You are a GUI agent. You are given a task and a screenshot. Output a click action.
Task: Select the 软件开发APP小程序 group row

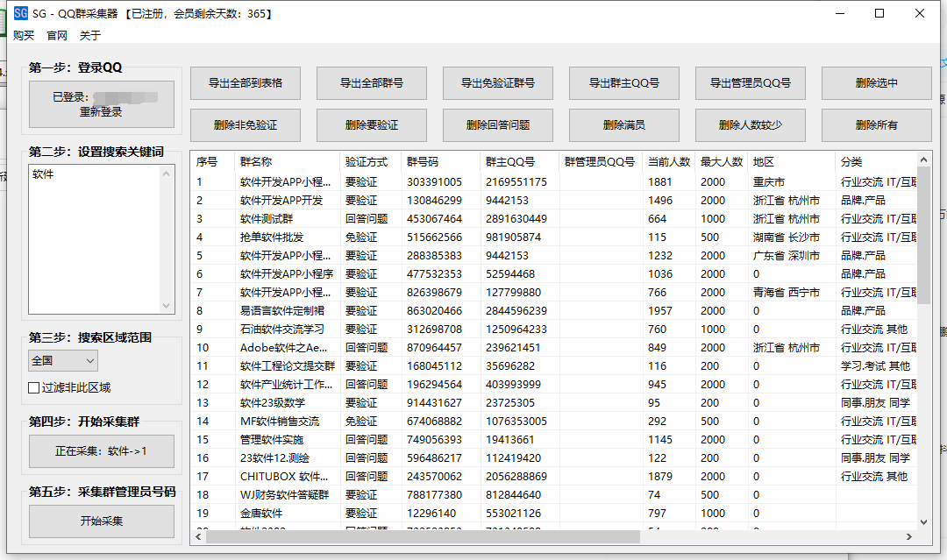554,274
